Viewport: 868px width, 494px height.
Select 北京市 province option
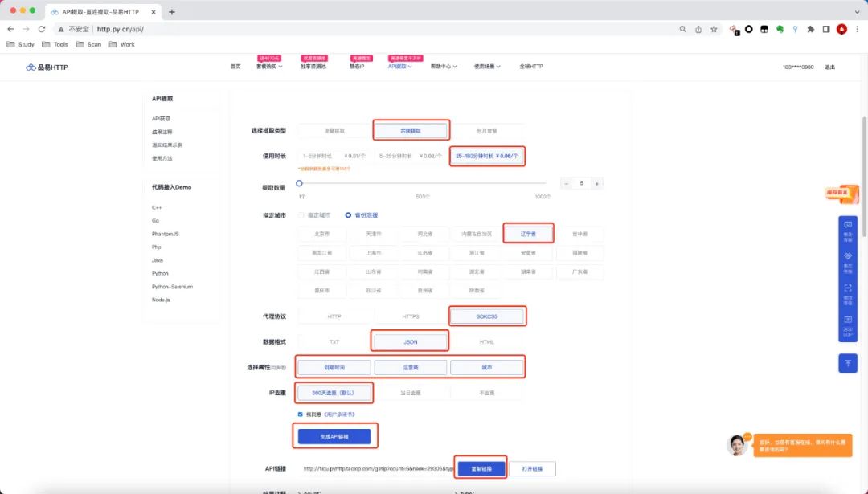coord(321,234)
